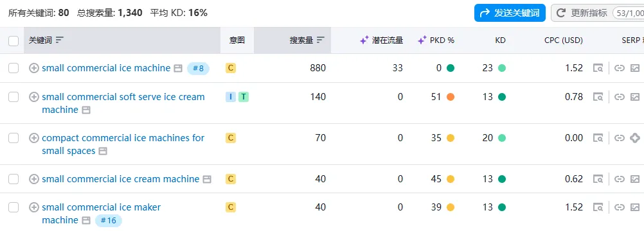This screenshot has height=231, width=644.
Task: Check the small commercial ice maker machine row
Action: click(x=13, y=207)
